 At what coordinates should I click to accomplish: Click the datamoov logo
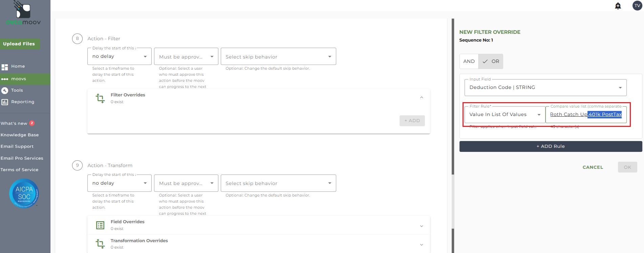[23, 14]
